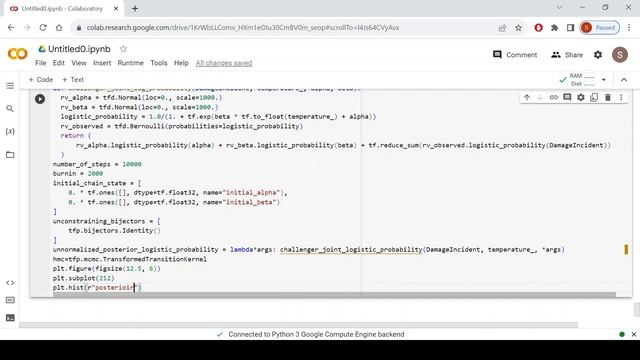Open the Colab home logo
640x360 pixels.
pyautogui.click(x=18, y=54)
